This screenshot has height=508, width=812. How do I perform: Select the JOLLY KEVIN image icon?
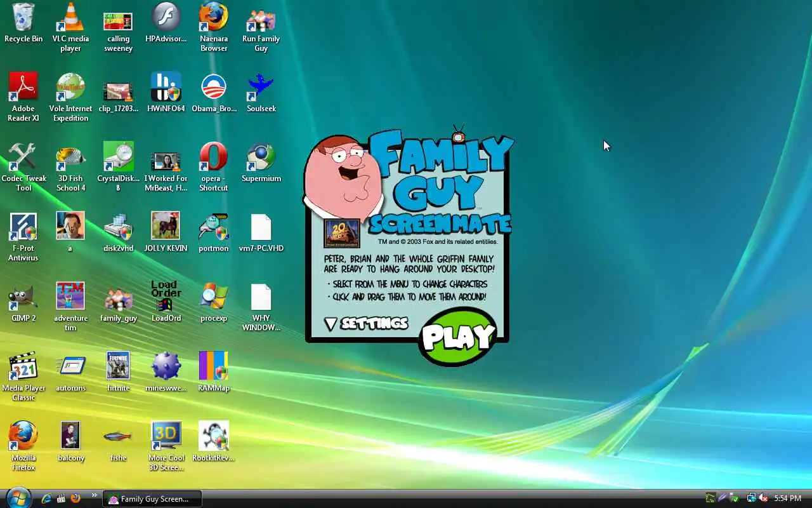pyautogui.click(x=166, y=234)
